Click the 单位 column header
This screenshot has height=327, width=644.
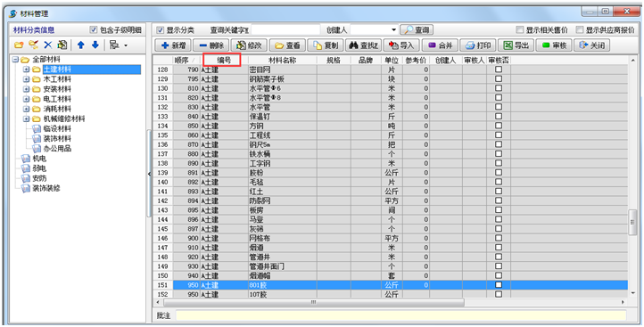(392, 61)
